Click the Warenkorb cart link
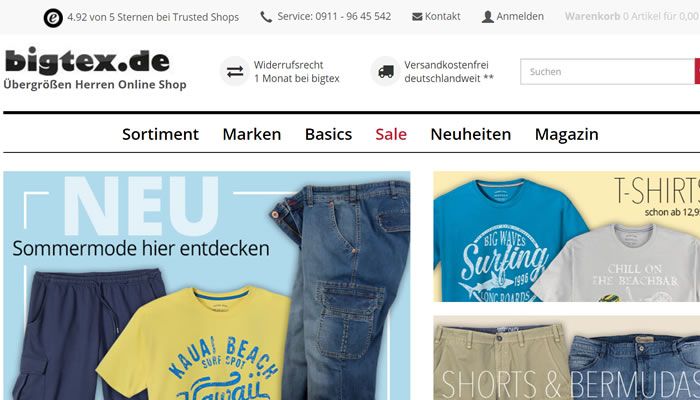Viewport: 700px width, 400px height. coord(632,17)
